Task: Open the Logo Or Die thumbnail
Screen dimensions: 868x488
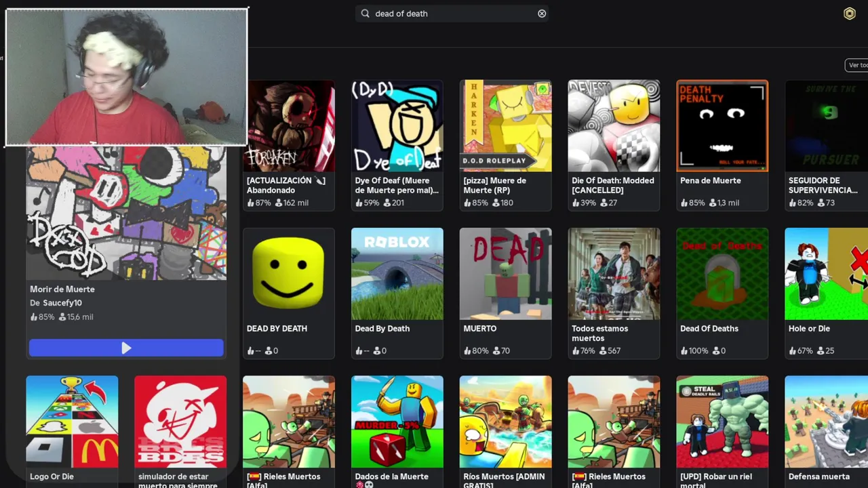Action: 72,422
